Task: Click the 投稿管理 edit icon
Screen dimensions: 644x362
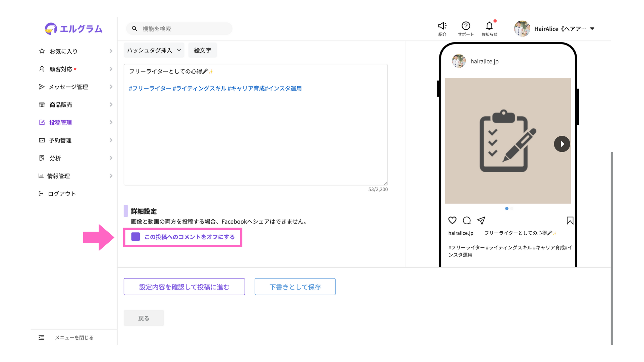Action: (x=42, y=122)
